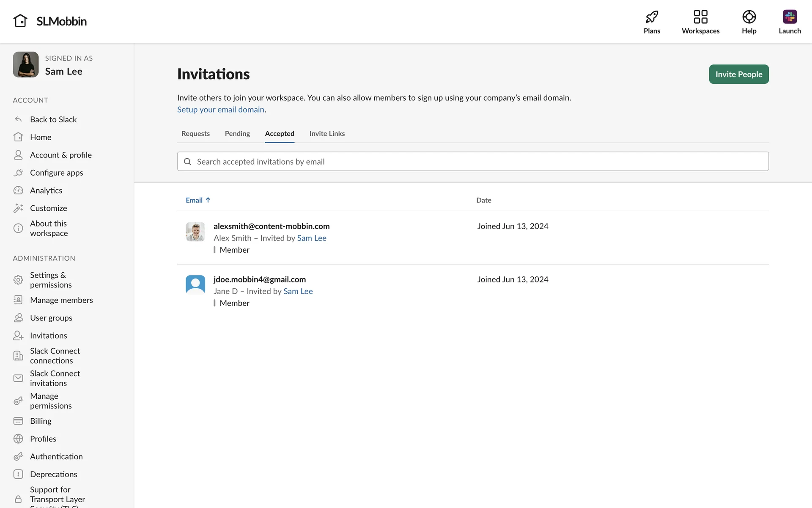Open the Requests tab
The image size is (812, 508).
[x=195, y=133]
